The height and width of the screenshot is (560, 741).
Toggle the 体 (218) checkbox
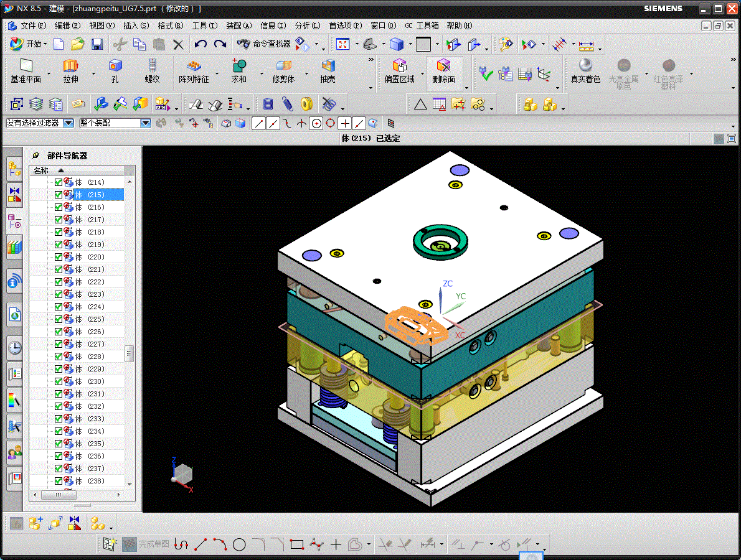coord(59,232)
